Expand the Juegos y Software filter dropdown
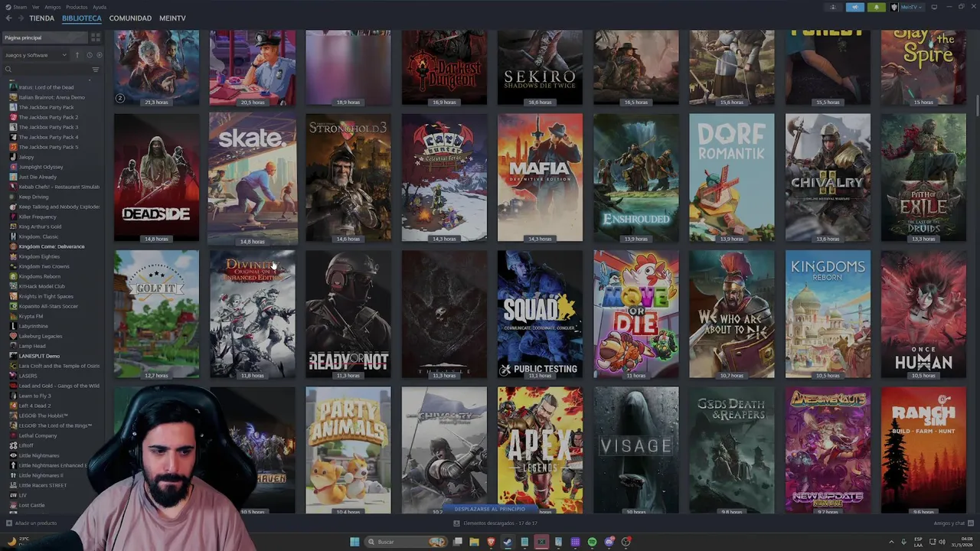Image resolution: width=980 pixels, height=551 pixels. pyautogui.click(x=36, y=55)
